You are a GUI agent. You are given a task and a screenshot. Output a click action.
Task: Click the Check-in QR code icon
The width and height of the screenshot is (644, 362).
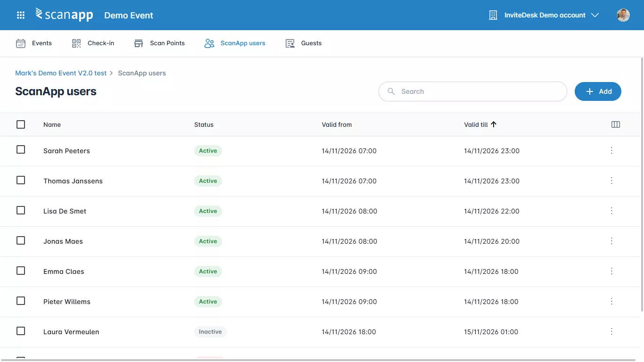tap(76, 43)
